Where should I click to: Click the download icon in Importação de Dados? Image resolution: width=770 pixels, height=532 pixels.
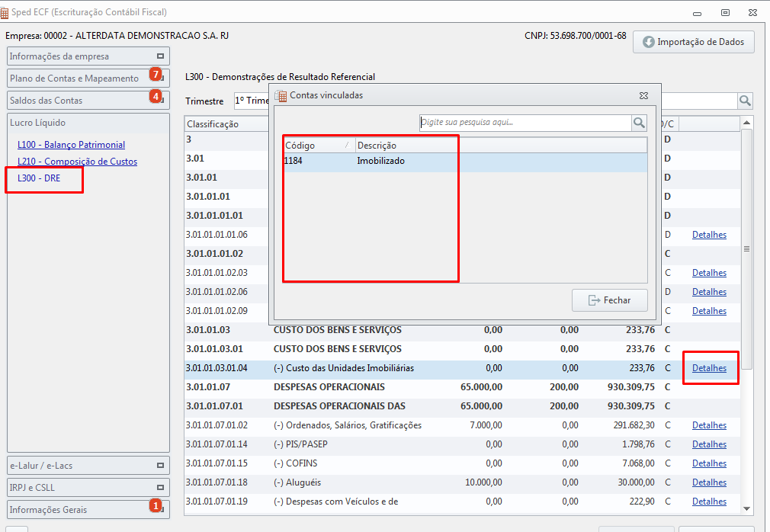(x=648, y=42)
